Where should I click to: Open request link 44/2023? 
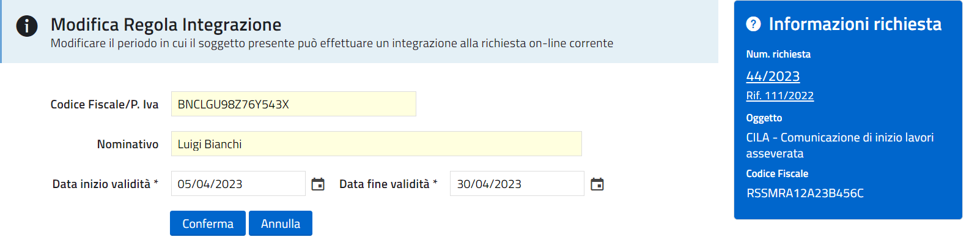(x=773, y=76)
